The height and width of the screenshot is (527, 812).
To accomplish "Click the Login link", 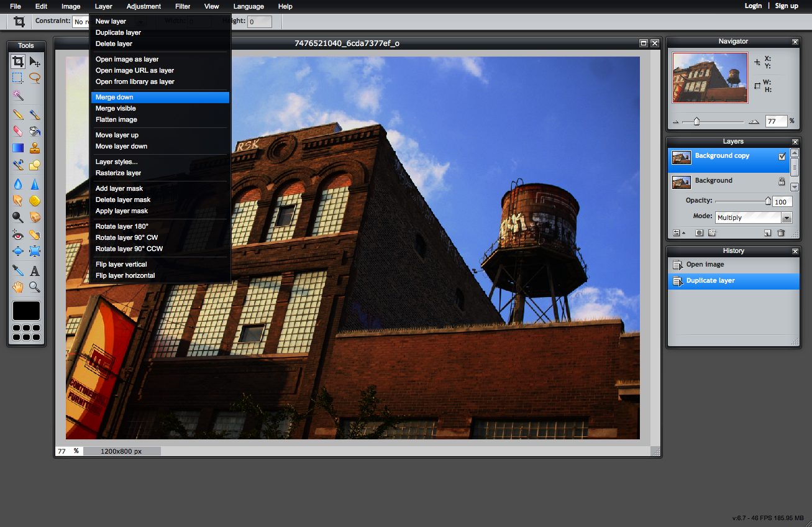I will pos(753,6).
